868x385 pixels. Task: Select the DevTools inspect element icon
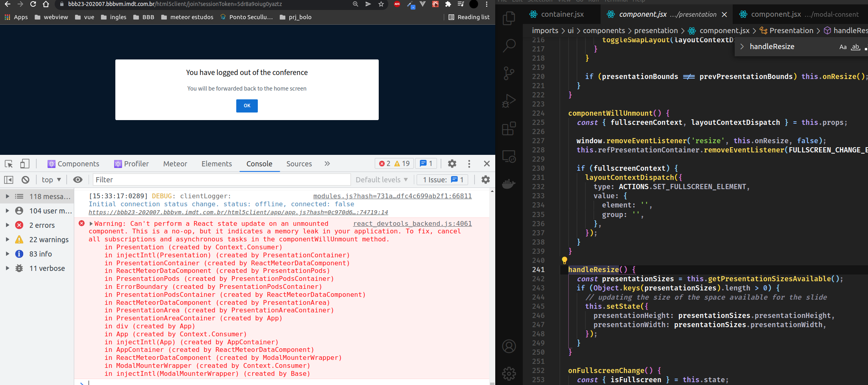click(9, 164)
